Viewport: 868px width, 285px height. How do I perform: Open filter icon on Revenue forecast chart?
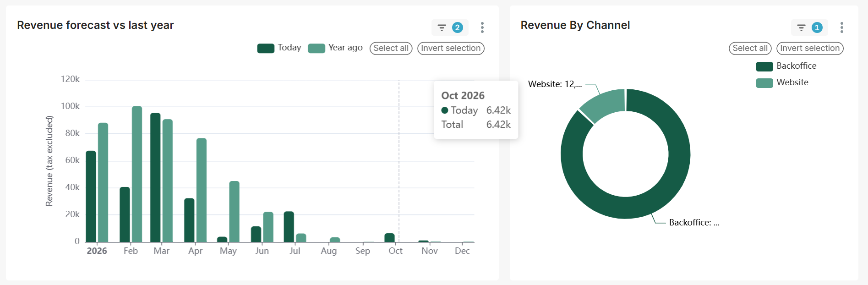tap(442, 28)
